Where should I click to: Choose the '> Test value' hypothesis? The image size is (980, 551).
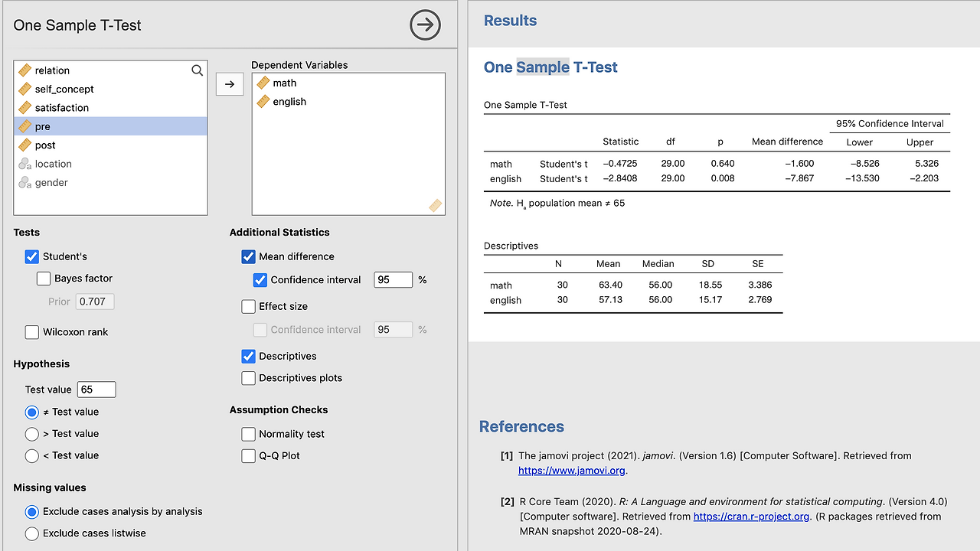click(x=32, y=434)
